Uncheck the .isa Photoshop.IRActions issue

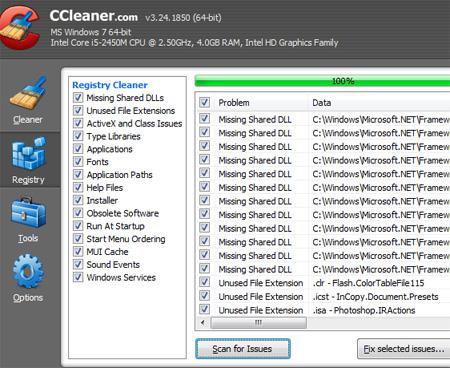point(204,310)
